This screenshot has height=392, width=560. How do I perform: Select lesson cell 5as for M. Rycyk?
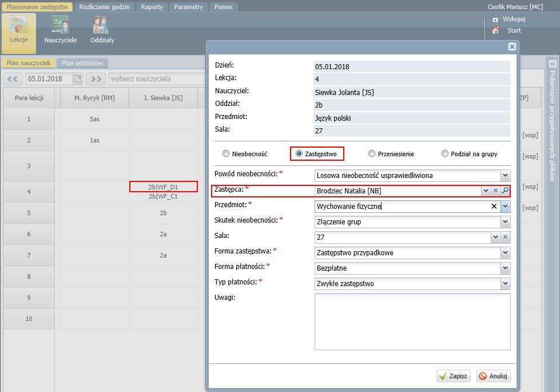(94, 119)
